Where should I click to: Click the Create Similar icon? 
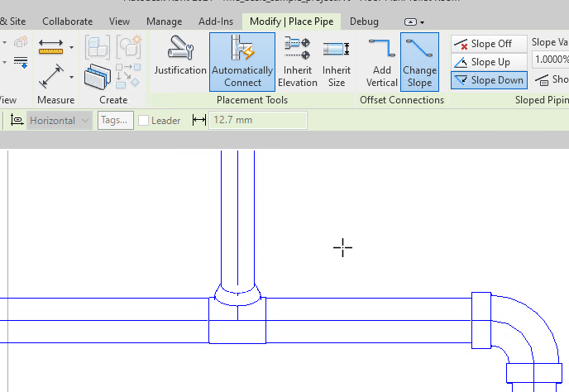click(x=128, y=76)
